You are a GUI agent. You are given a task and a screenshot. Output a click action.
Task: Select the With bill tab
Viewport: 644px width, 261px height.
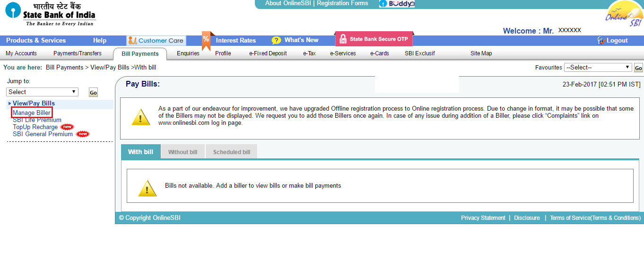(x=140, y=152)
